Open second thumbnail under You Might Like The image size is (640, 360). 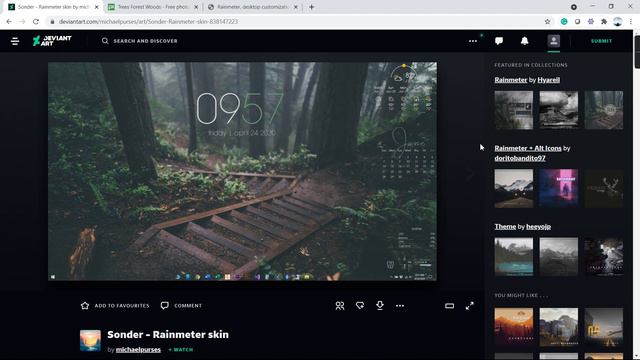click(558, 327)
